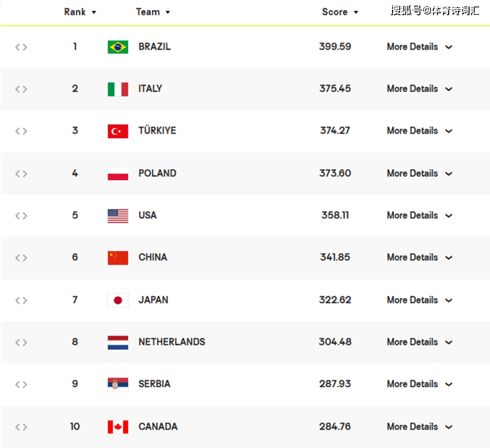Viewport: 490px width, 448px height.
Task: Click the USA flag icon
Action: coord(118,216)
